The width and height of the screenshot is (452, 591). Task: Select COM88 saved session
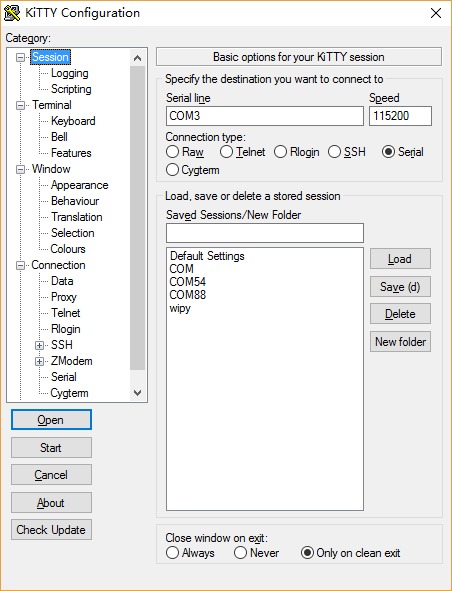pyautogui.click(x=188, y=295)
